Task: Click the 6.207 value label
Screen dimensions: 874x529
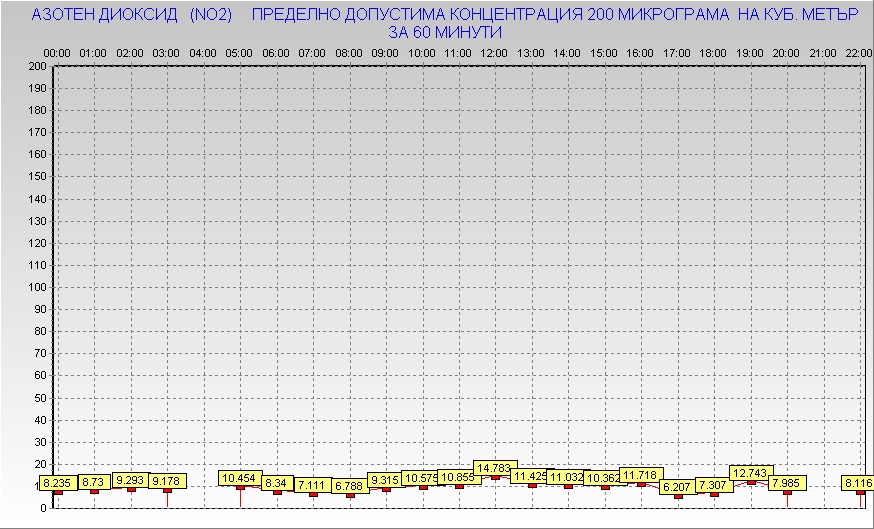Action: pos(677,487)
